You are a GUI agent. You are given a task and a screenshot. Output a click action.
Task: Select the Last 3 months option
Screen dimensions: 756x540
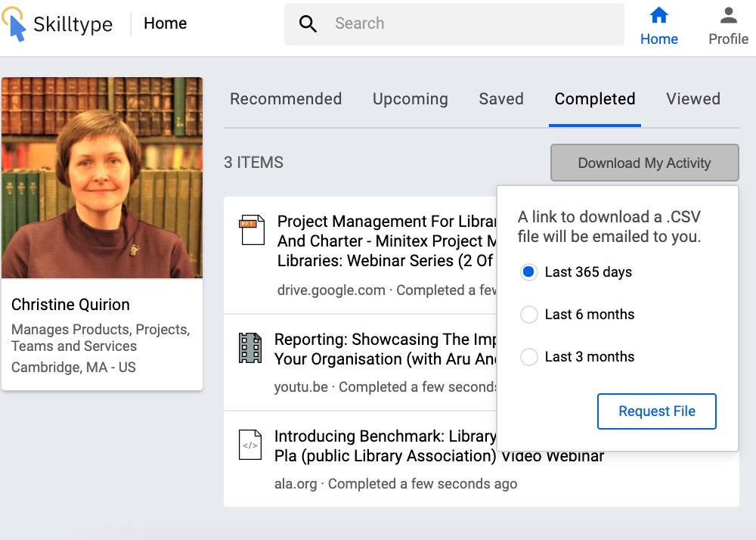tap(529, 357)
